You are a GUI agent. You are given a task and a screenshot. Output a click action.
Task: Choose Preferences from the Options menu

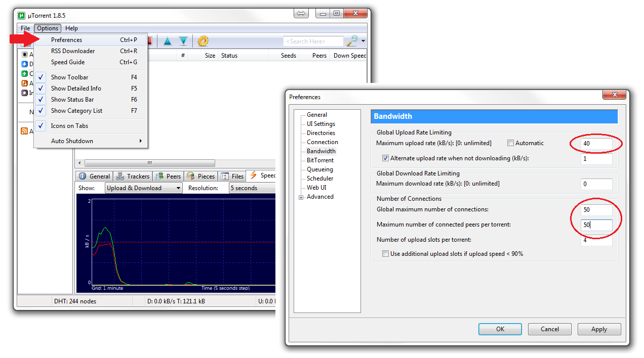pyautogui.click(x=91, y=40)
